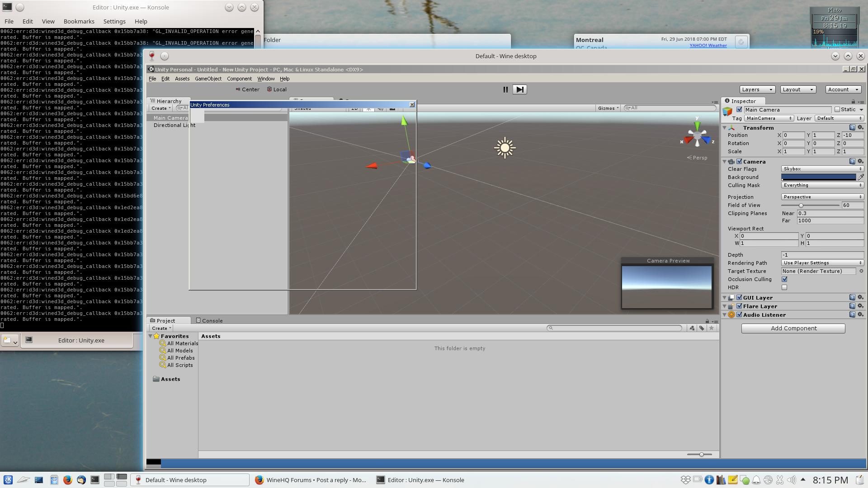
Task: Open the Layers dropdown
Action: pyautogui.click(x=757, y=89)
